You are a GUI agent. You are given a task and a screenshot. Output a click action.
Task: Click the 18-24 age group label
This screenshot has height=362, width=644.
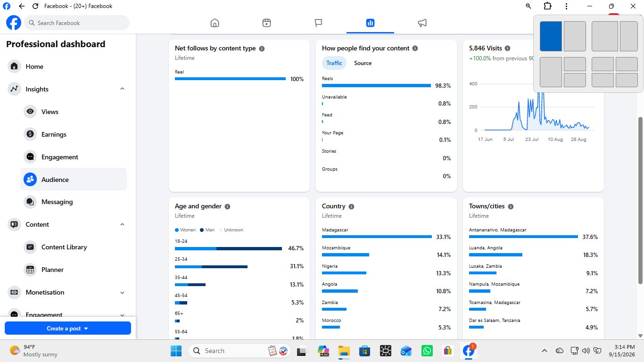181,241
